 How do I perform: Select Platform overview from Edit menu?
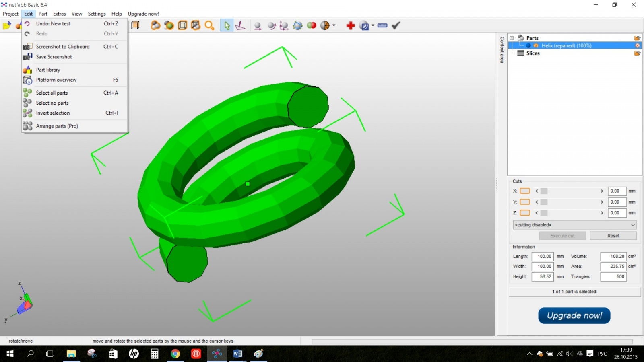(56, 80)
